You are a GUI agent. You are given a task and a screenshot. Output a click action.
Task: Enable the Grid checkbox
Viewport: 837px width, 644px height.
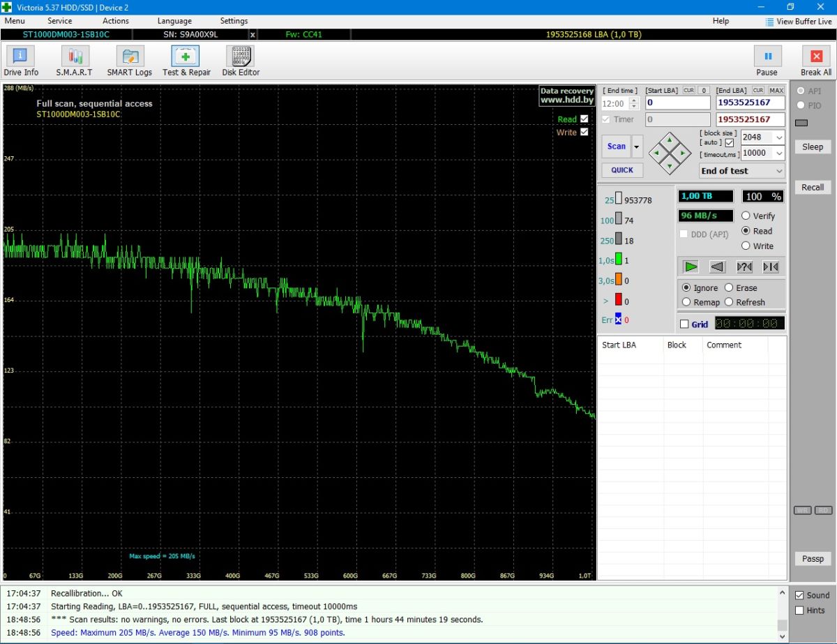coord(684,324)
